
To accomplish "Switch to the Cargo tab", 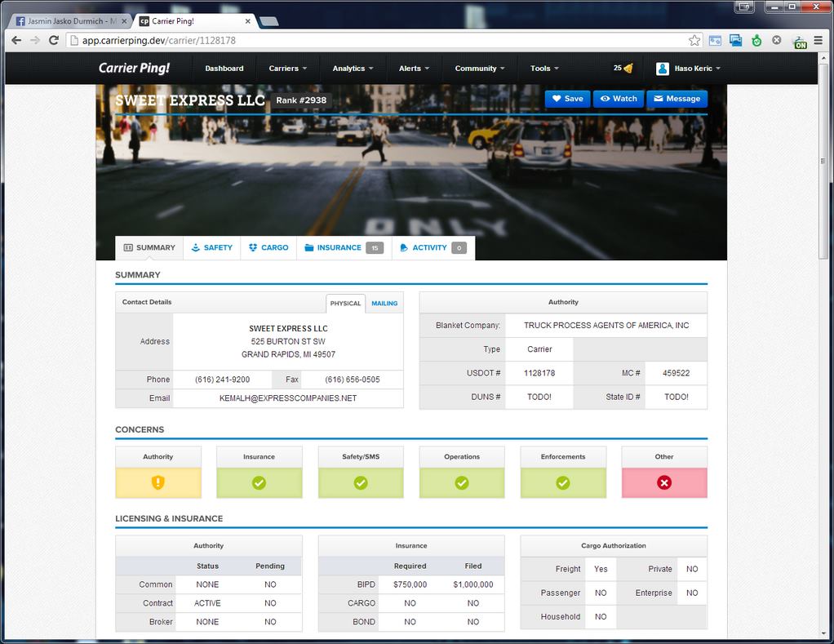I will [268, 248].
